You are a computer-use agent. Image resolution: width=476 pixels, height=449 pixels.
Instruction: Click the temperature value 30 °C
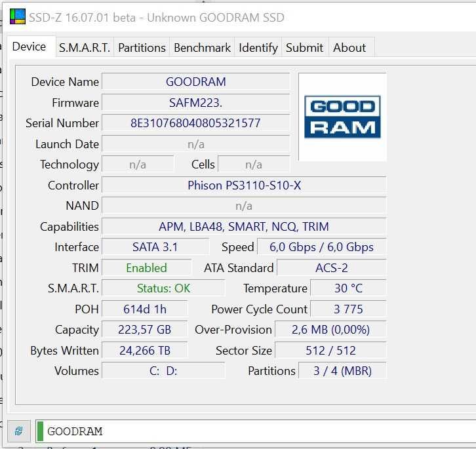pyautogui.click(x=348, y=288)
